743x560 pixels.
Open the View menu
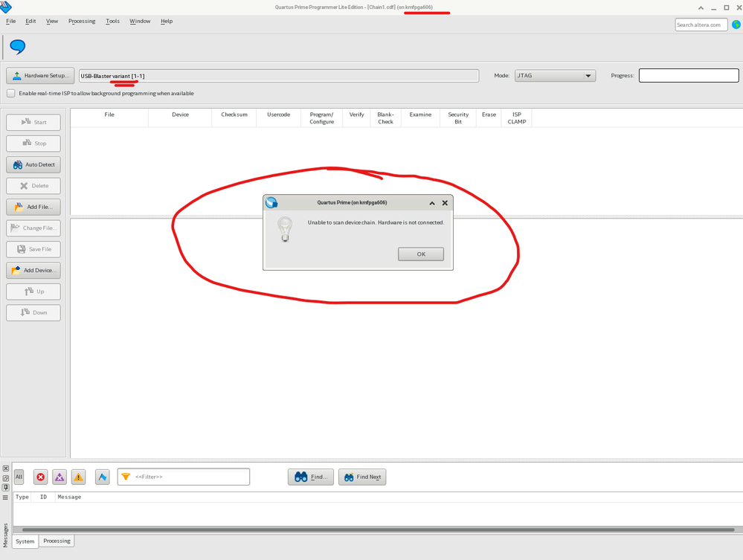click(52, 21)
